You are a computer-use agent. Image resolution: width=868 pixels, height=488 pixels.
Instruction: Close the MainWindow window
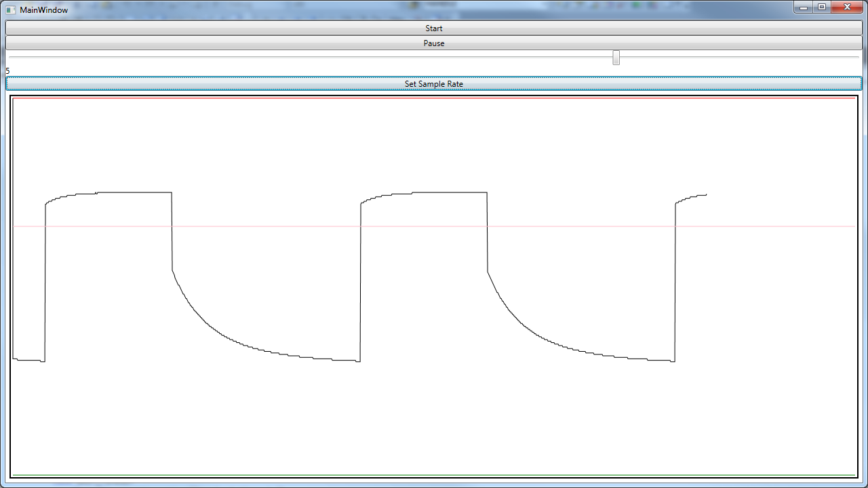848,7
